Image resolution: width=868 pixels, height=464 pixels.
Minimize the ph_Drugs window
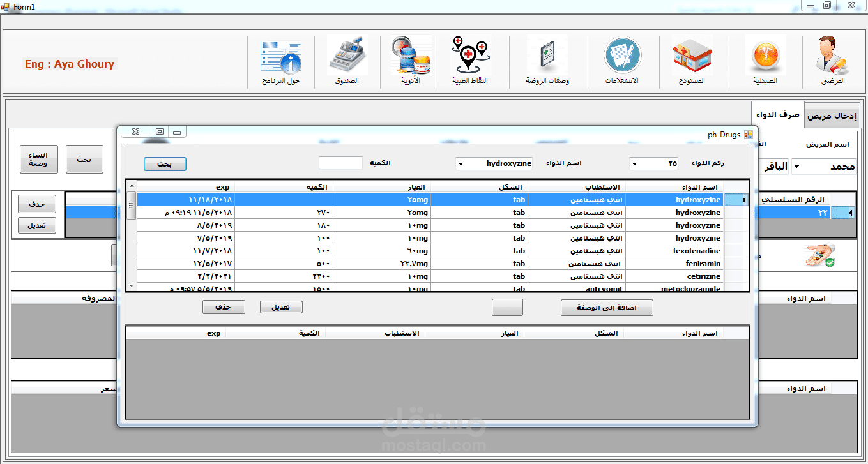(x=177, y=132)
